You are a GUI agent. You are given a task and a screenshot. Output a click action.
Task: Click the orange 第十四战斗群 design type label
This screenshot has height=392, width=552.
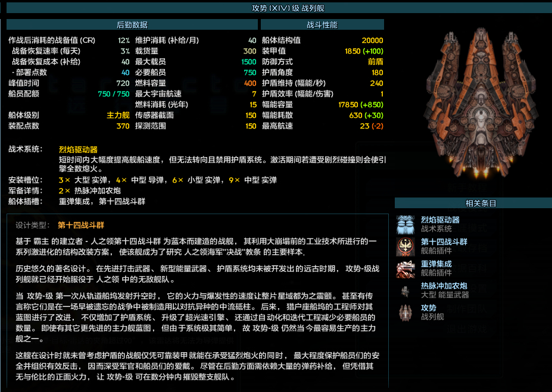pos(80,225)
